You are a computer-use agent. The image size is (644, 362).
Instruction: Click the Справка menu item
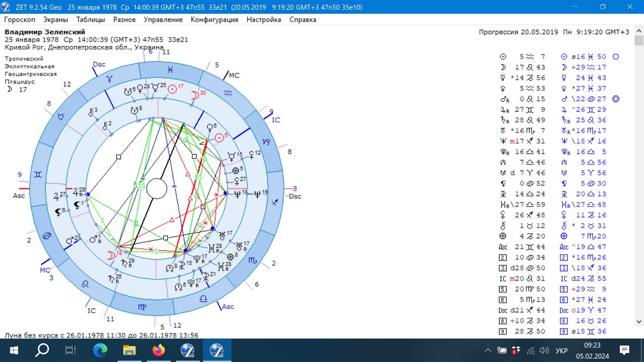(x=303, y=19)
